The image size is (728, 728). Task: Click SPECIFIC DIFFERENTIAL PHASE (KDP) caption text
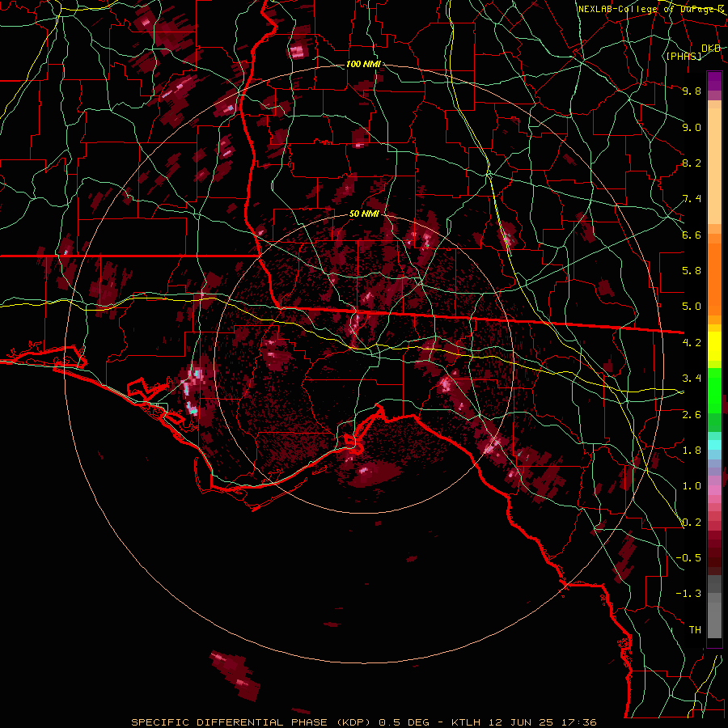pyautogui.click(x=251, y=722)
